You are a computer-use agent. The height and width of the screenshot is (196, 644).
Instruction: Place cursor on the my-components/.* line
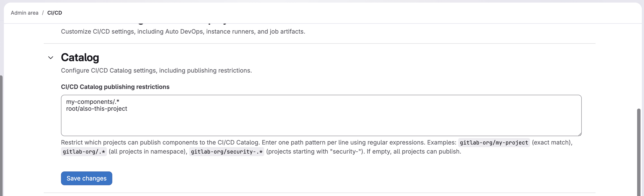[x=92, y=102]
